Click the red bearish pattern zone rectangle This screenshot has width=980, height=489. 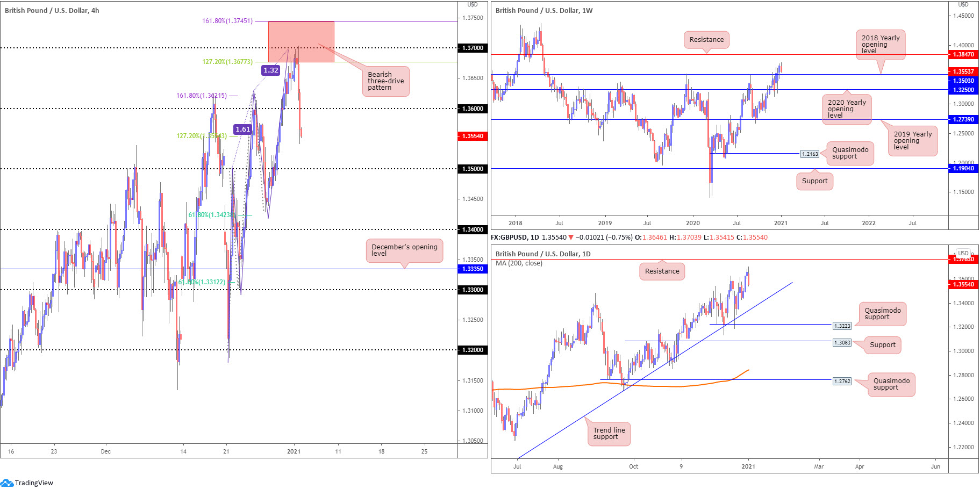click(x=301, y=41)
